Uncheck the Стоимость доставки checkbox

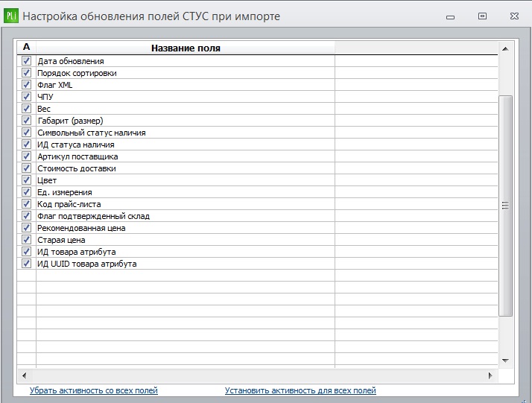tap(26, 168)
